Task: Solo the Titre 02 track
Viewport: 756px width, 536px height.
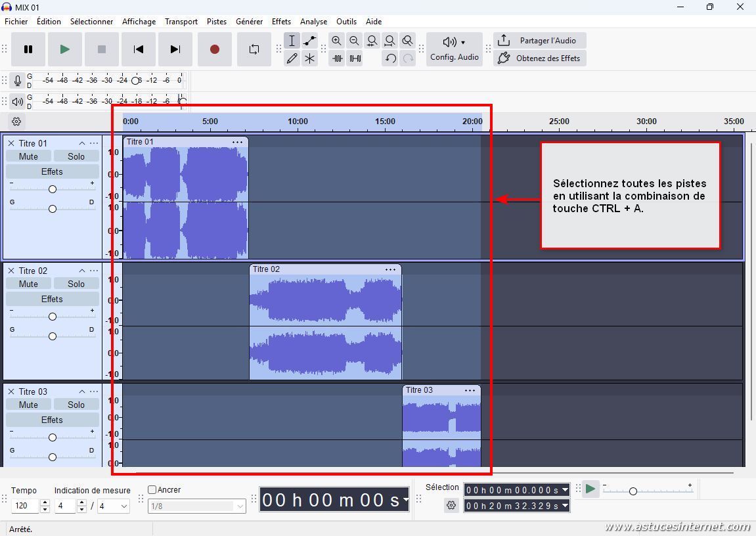Action: [76, 284]
